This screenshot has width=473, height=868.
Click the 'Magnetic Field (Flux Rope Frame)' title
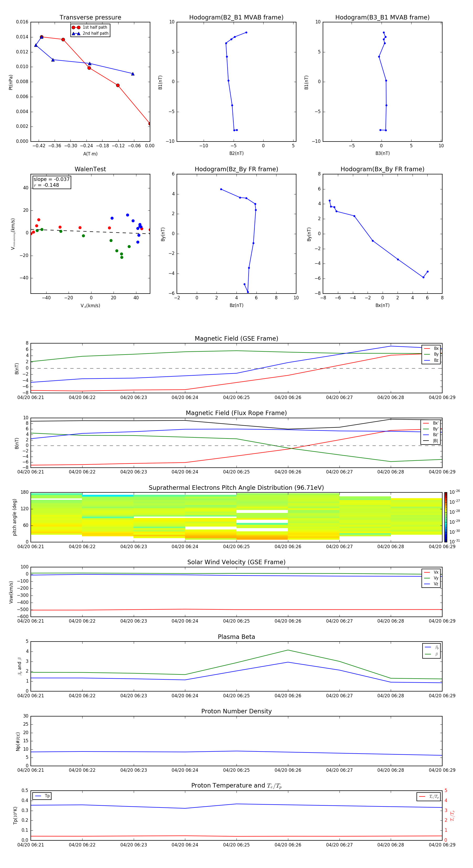click(x=236, y=413)
